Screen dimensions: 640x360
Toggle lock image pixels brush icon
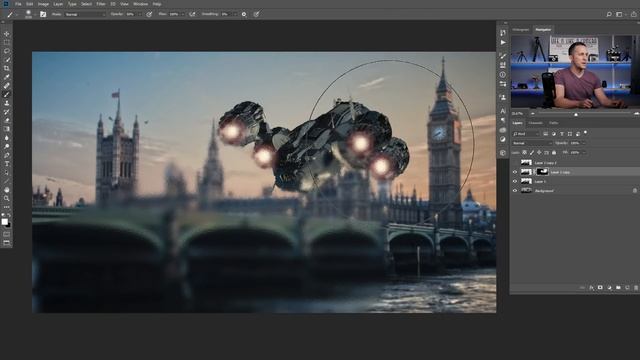coord(531,152)
